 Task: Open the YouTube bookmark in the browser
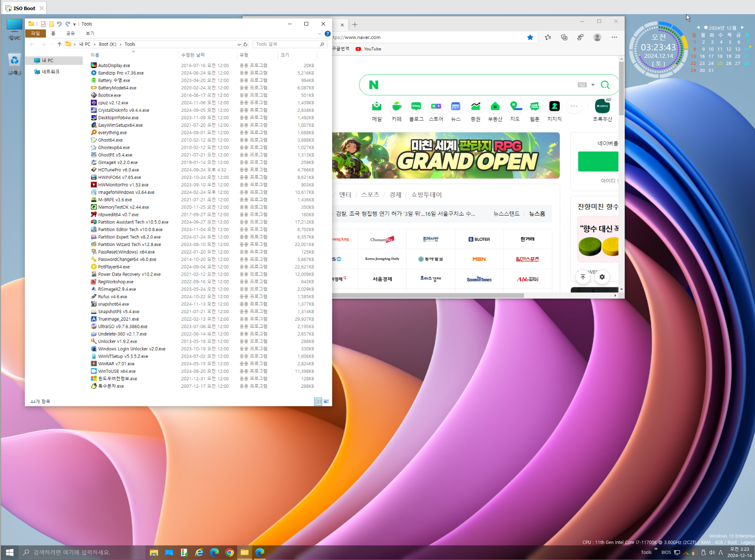(368, 49)
